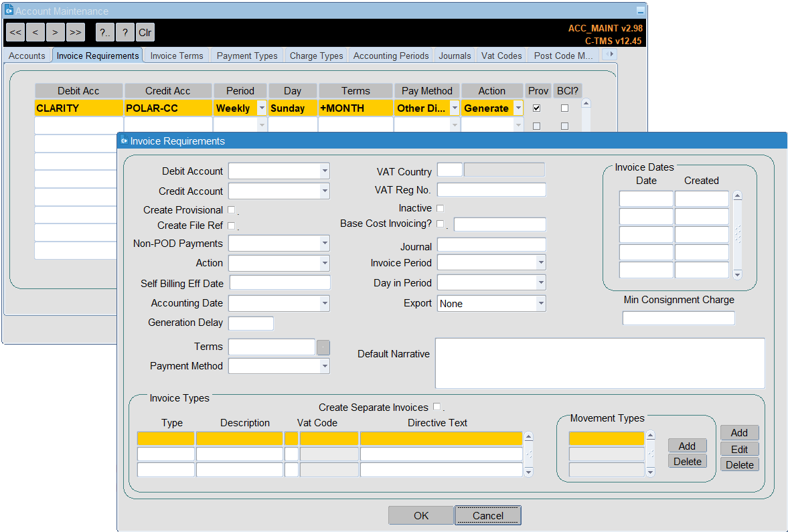Image resolution: width=788 pixels, height=532 pixels.
Task: Click into the VAT Reg No. field
Action: pyautogui.click(x=491, y=190)
